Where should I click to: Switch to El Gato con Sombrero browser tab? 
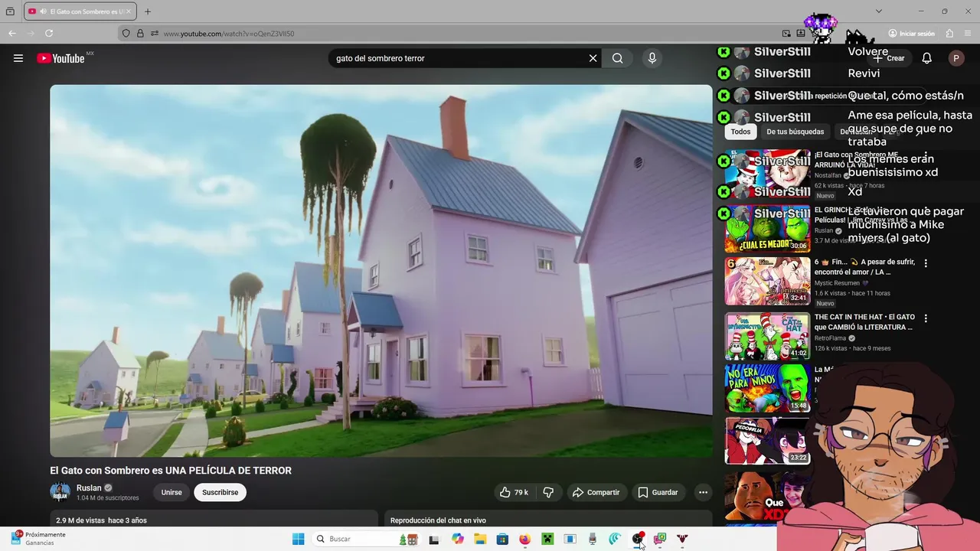(x=80, y=11)
